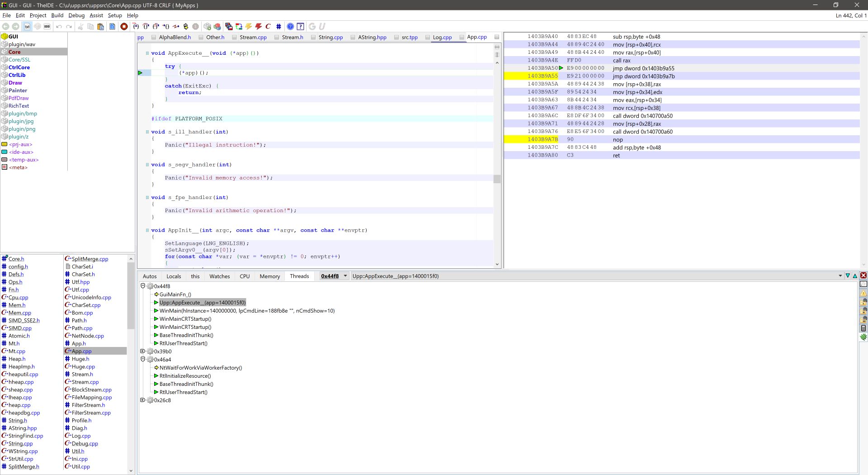Viewport: 868px width, 475px height.
Task: Expand thread 0x39b0 in Threads tree
Action: pos(143,351)
